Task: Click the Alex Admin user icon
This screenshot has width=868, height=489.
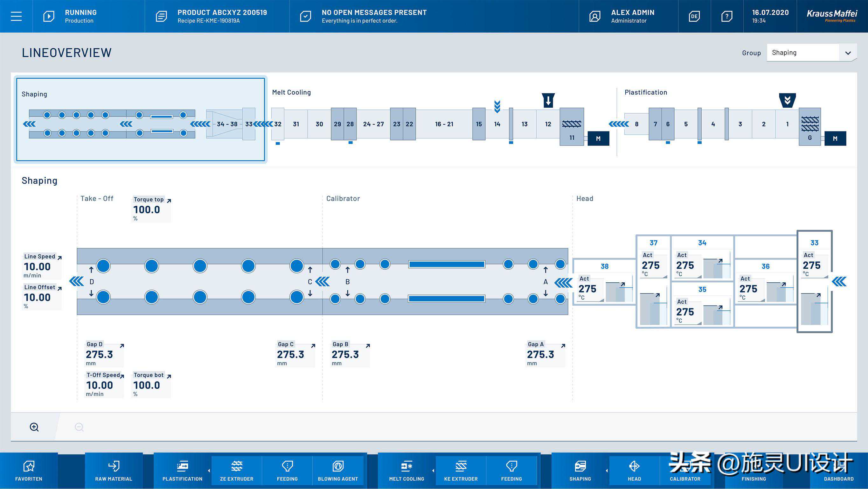Action: [x=595, y=16]
